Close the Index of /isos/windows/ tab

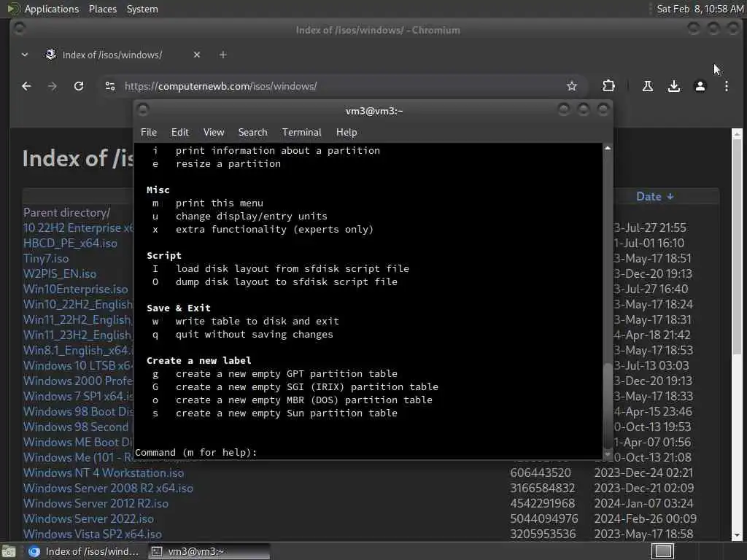(197, 55)
